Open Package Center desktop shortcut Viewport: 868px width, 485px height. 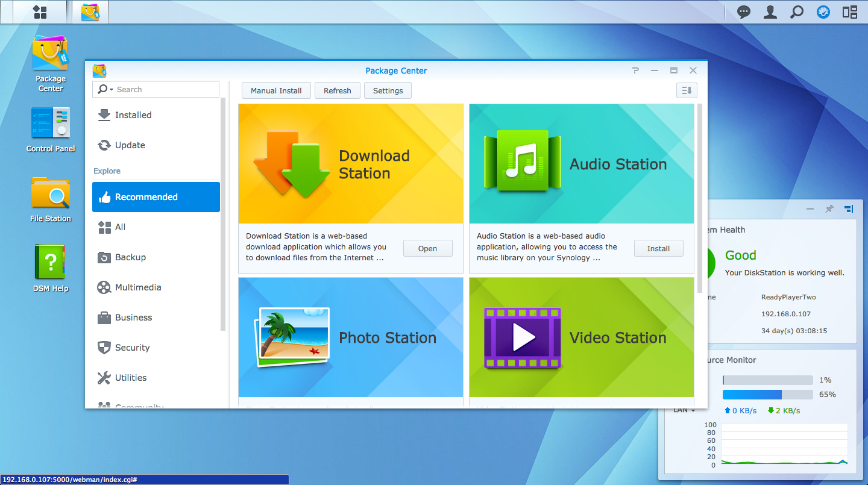click(x=51, y=63)
